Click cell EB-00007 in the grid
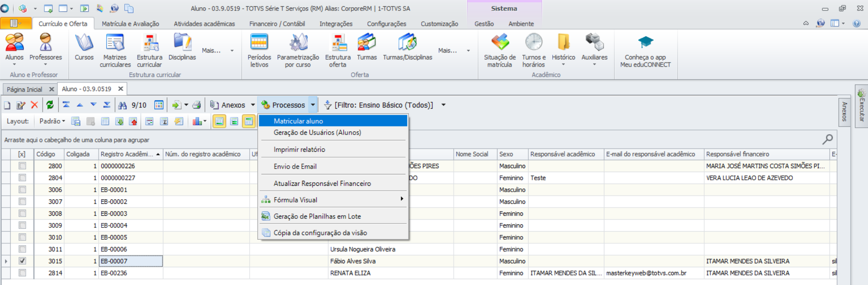Viewport: 868px width, 285px height. [131, 261]
